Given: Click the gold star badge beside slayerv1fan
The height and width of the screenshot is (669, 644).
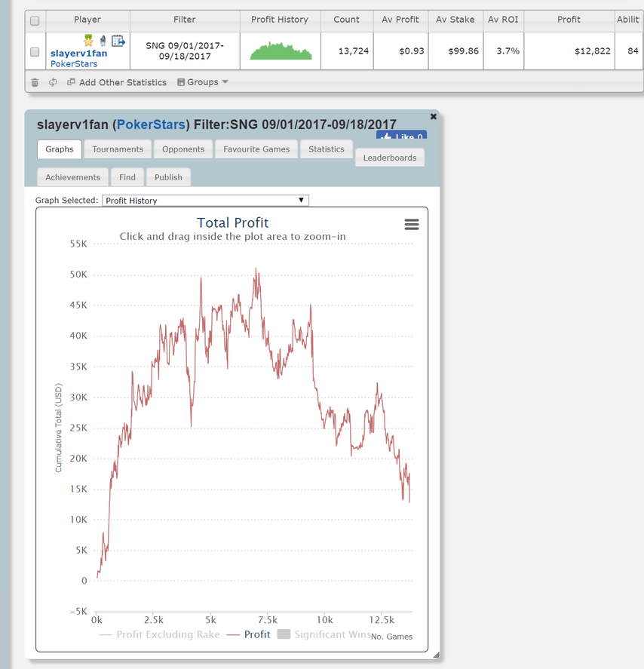Looking at the screenshot, I should click(x=88, y=41).
